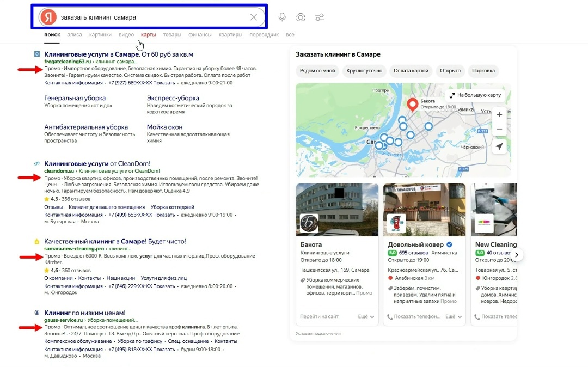Screen dimensions: 588x367
Task: Open the Бакота building photo
Action: click(x=337, y=210)
